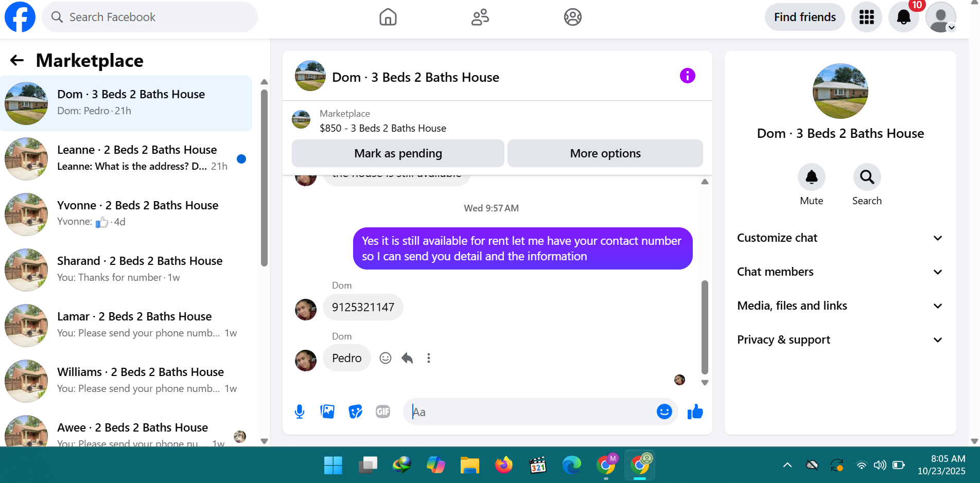Click the voice clip microphone icon
Viewport: 980px width, 483px height.
(x=300, y=412)
